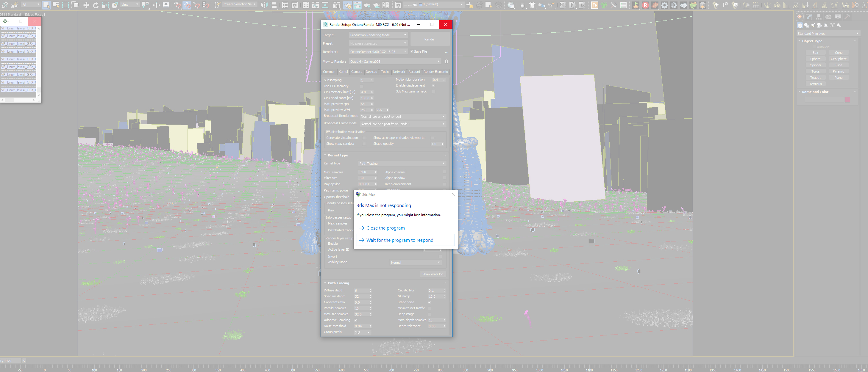Click the Show error log button

pyautogui.click(x=433, y=274)
